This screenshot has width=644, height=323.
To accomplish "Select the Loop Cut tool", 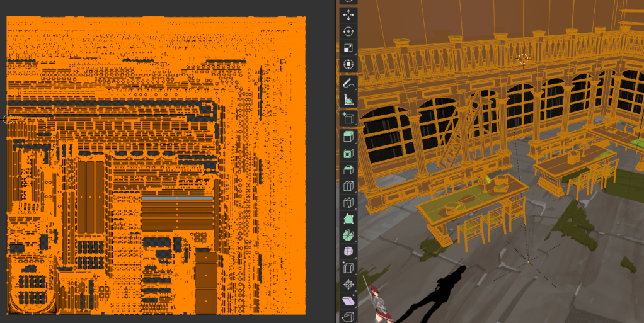I will [x=348, y=186].
